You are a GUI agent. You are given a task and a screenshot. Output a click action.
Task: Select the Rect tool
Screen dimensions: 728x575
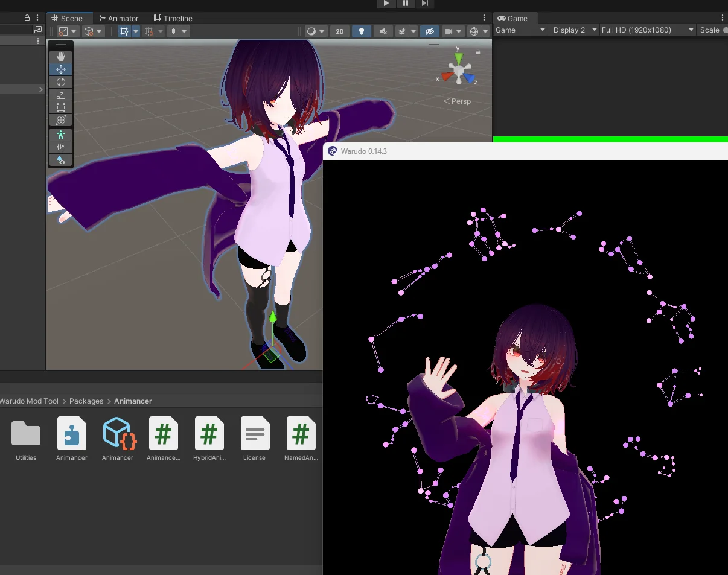click(61, 107)
